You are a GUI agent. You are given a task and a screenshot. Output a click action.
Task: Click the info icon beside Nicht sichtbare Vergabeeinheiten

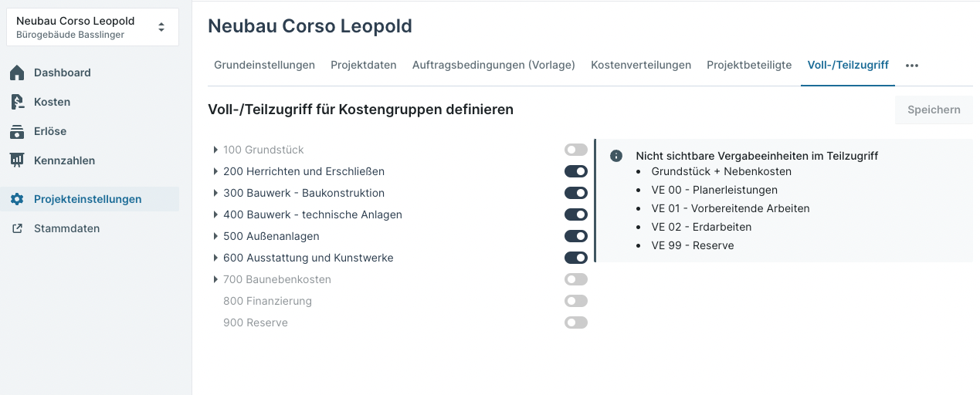pyautogui.click(x=616, y=156)
